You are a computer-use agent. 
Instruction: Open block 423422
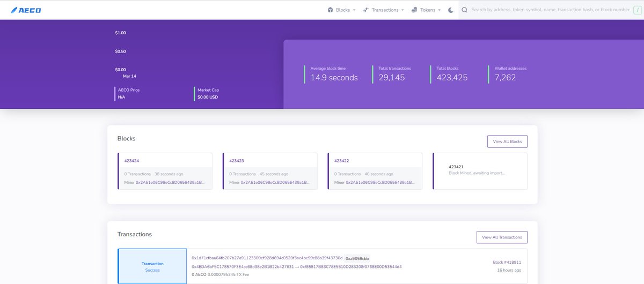(342, 161)
